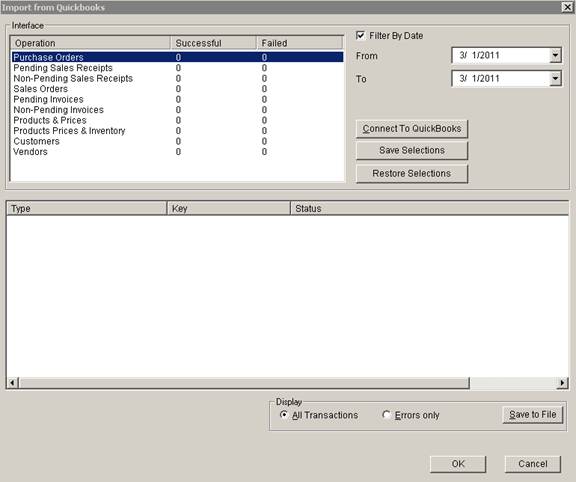Click the Status column header
Screen dimensions: 576x482
pyautogui.click(x=429, y=208)
